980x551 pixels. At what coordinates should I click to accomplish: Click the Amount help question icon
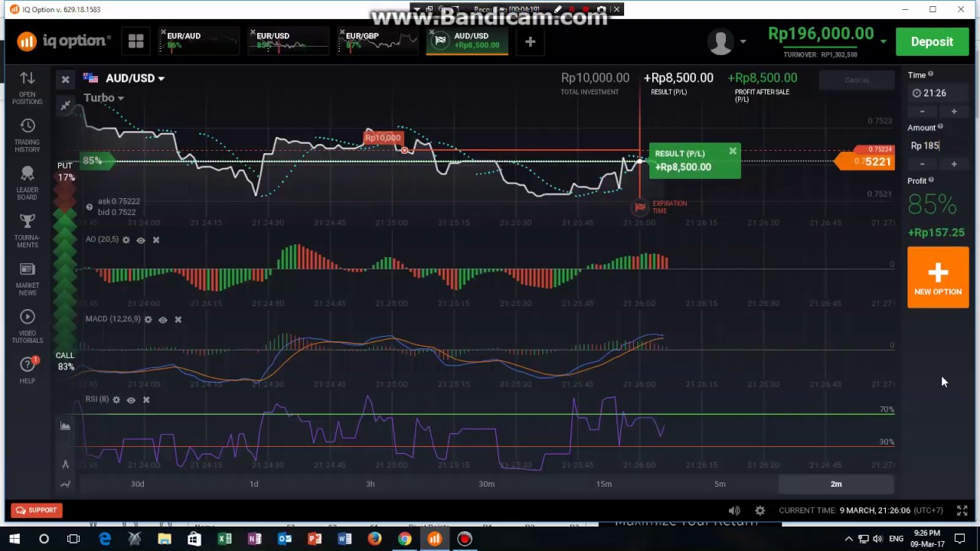940,127
